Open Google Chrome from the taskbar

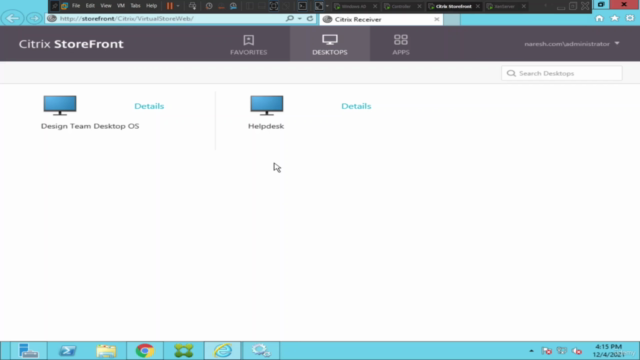click(x=145, y=351)
